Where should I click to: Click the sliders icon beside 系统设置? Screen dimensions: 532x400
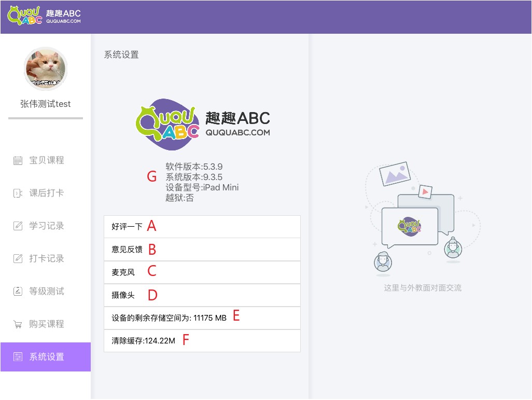pos(18,357)
